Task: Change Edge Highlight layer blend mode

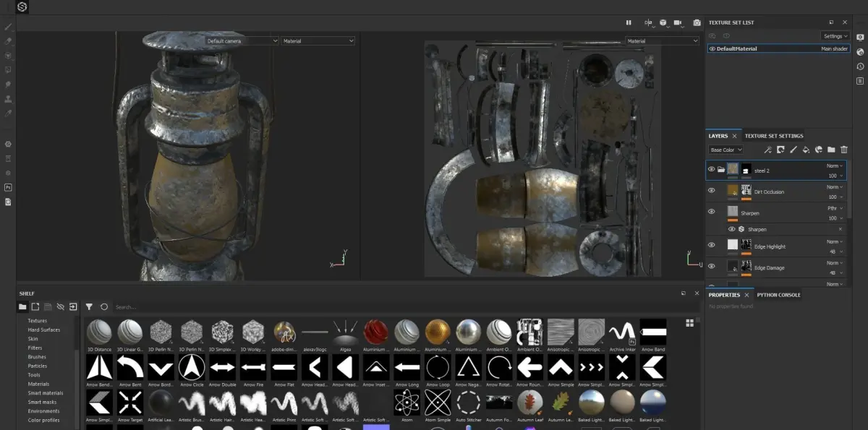Action: pos(835,241)
